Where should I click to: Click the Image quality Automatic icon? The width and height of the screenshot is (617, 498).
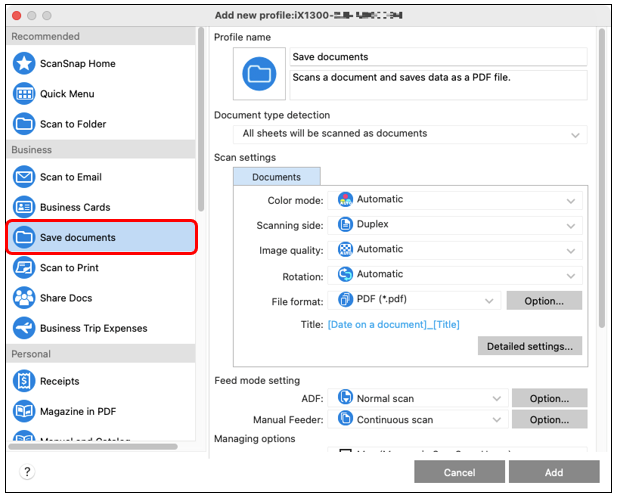coord(345,249)
